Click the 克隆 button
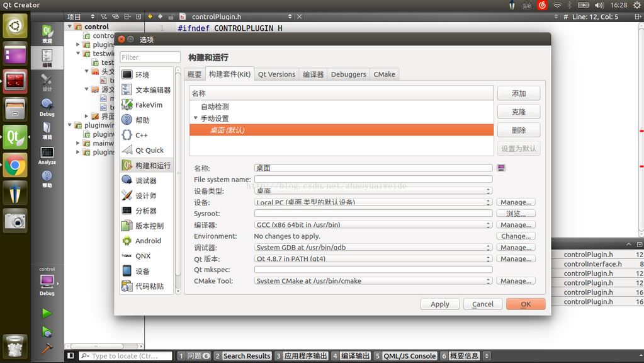 click(519, 112)
